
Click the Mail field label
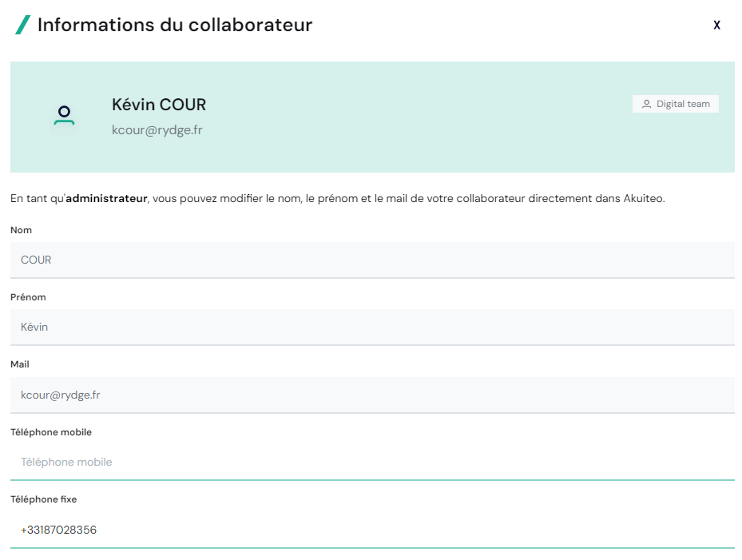click(x=20, y=364)
